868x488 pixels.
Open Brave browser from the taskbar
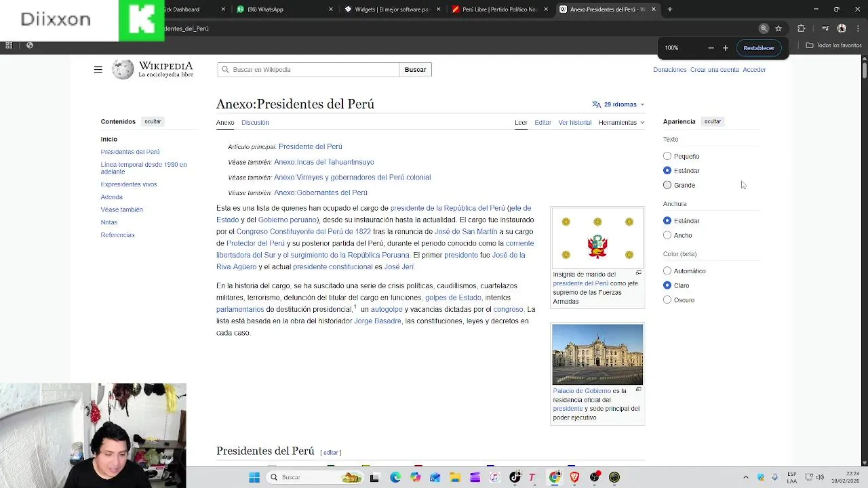point(575,477)
